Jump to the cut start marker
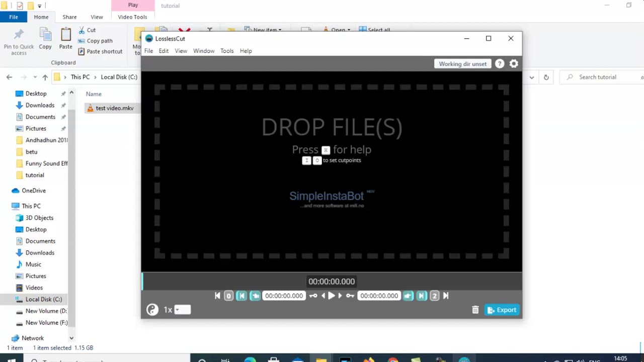This screenshot has height=362, width=644. pos(242,296)
